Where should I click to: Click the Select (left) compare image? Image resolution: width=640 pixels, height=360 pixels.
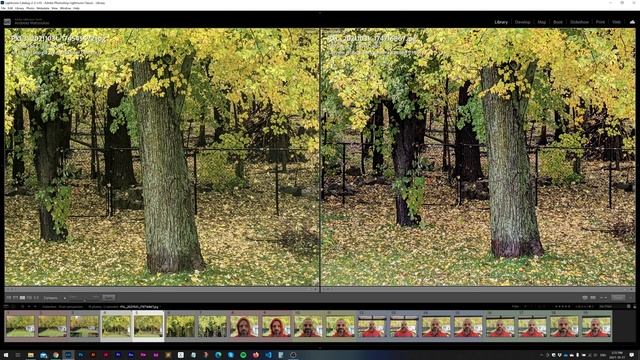[162, 157]
